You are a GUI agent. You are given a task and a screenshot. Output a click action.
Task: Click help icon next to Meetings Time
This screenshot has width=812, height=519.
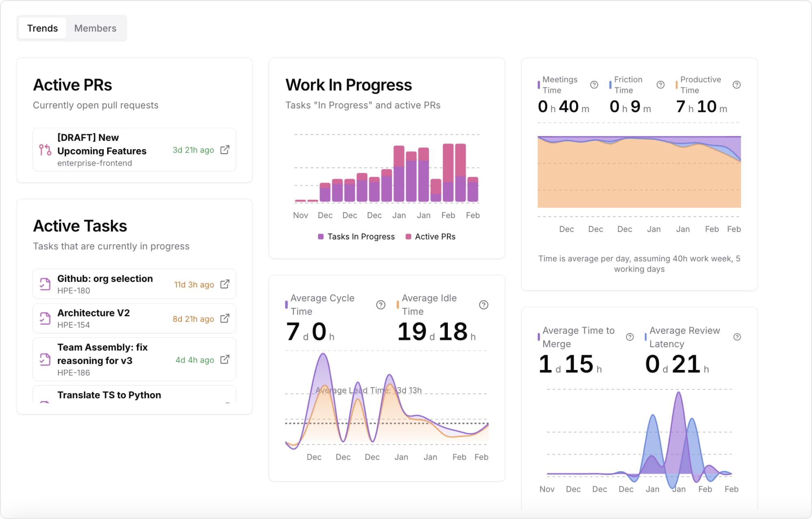[x=594, y=84]
